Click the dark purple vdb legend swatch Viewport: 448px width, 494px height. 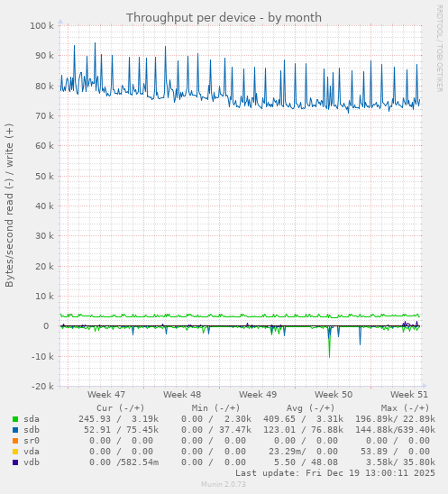coord(15,462)
